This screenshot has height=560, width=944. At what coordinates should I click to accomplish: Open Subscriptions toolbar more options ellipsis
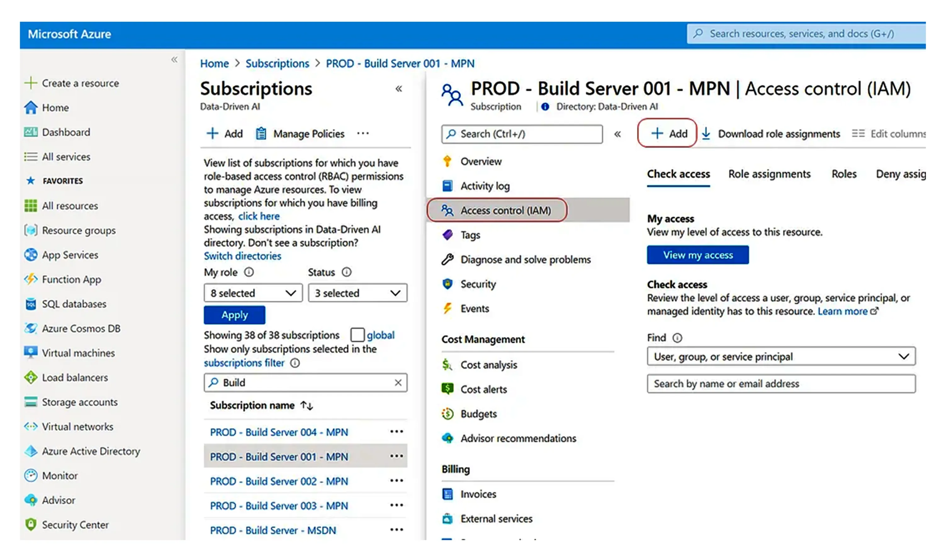[363, 133]
